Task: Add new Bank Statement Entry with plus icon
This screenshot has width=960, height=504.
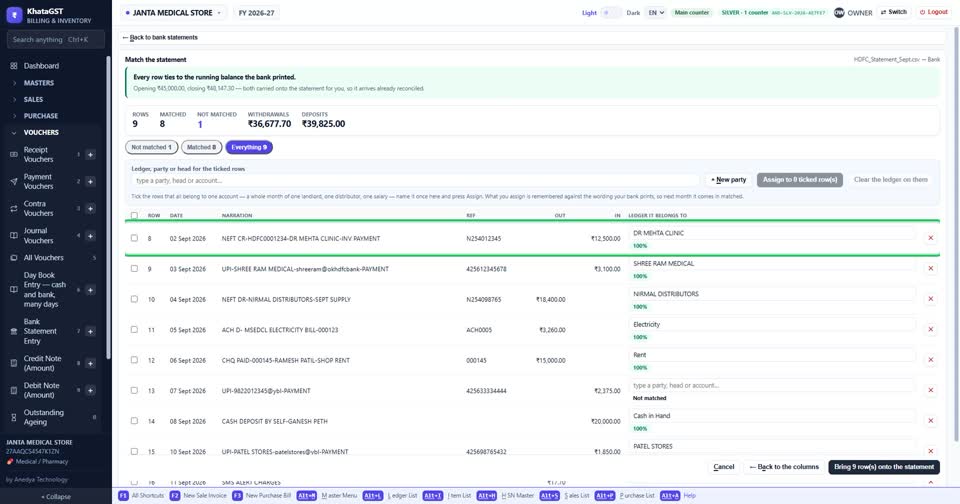Action: coord(90,331)
